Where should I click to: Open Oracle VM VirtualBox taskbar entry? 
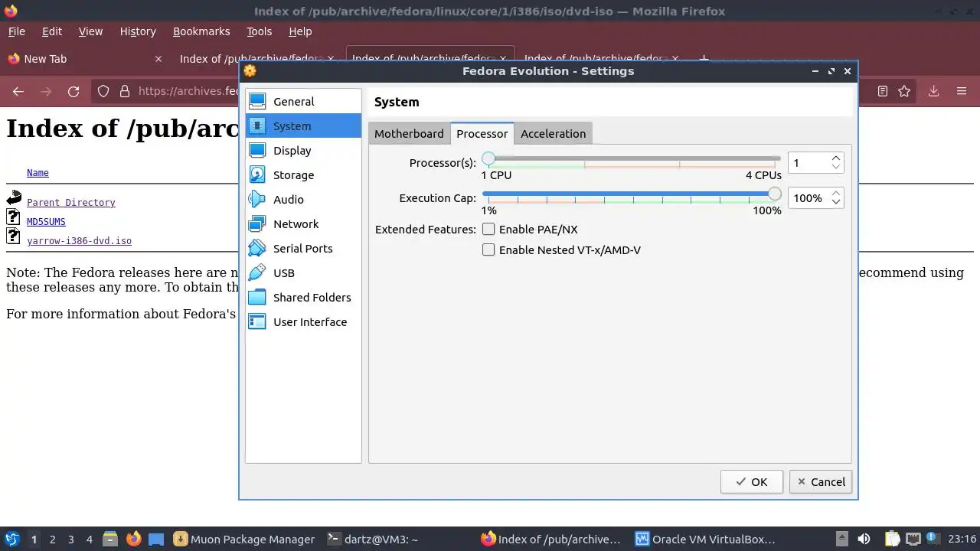pyautogui.click(x=705, y=539)
